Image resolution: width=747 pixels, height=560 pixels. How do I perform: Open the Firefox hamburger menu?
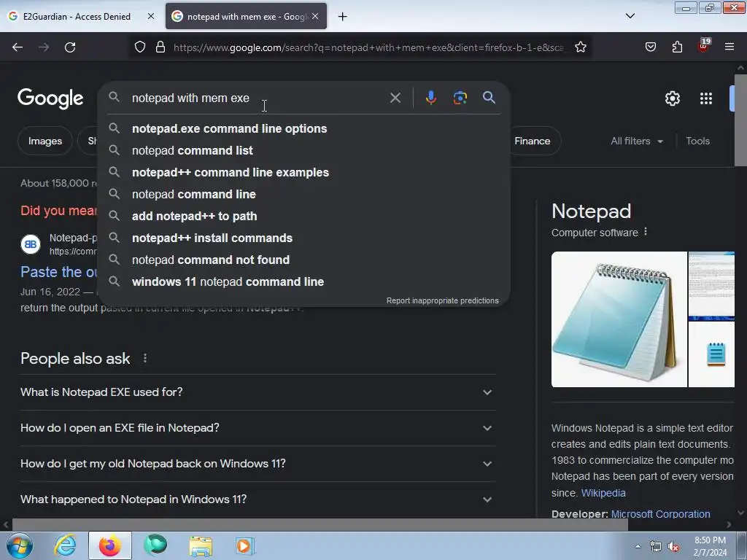tap(729, 47)
